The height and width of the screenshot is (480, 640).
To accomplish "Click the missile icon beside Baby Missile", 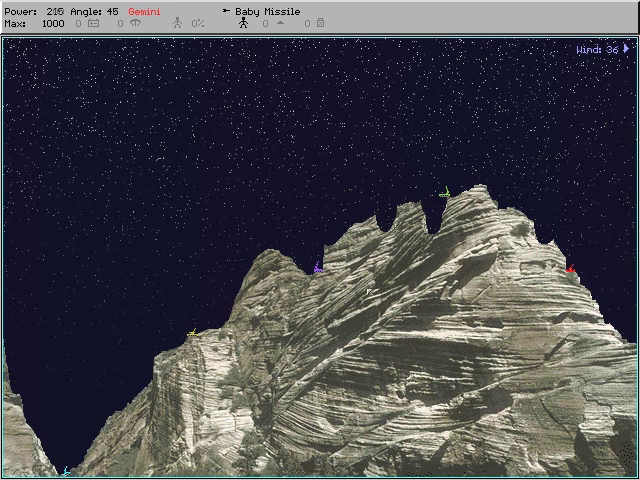I will pos(226,12).
